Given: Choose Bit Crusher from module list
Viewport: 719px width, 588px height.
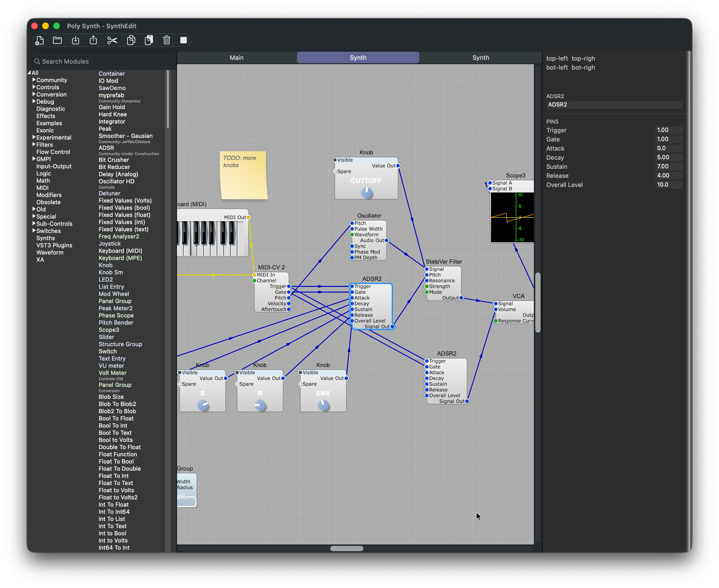Looking at the screenshot, I should (x=114, y=160).
